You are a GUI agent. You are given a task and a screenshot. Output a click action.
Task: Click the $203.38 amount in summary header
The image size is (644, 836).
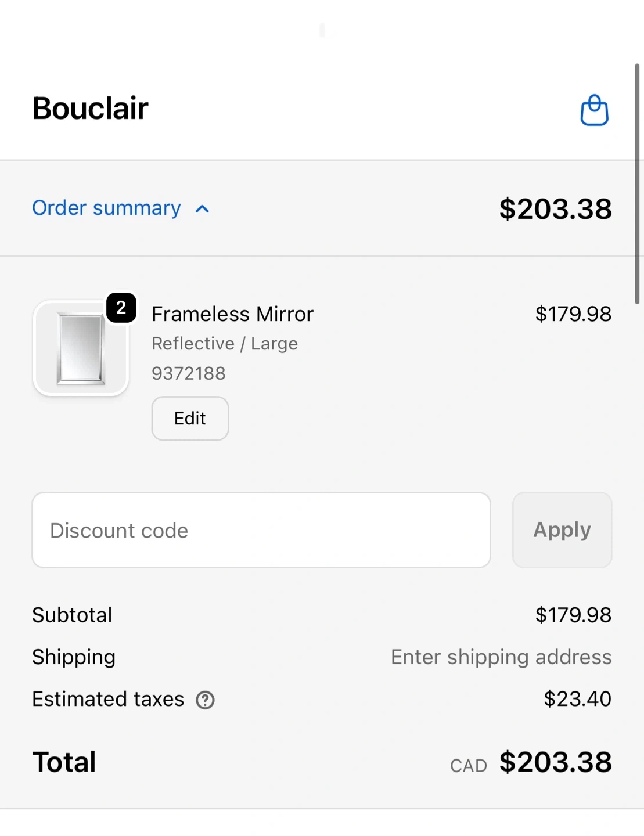point(555,209)
